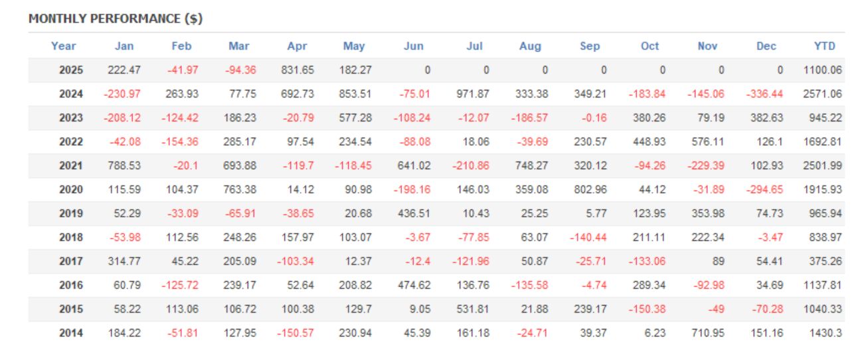Select the Sep column header
The width and height of the screenshot is (868, 348).
[x=589, y=46]
